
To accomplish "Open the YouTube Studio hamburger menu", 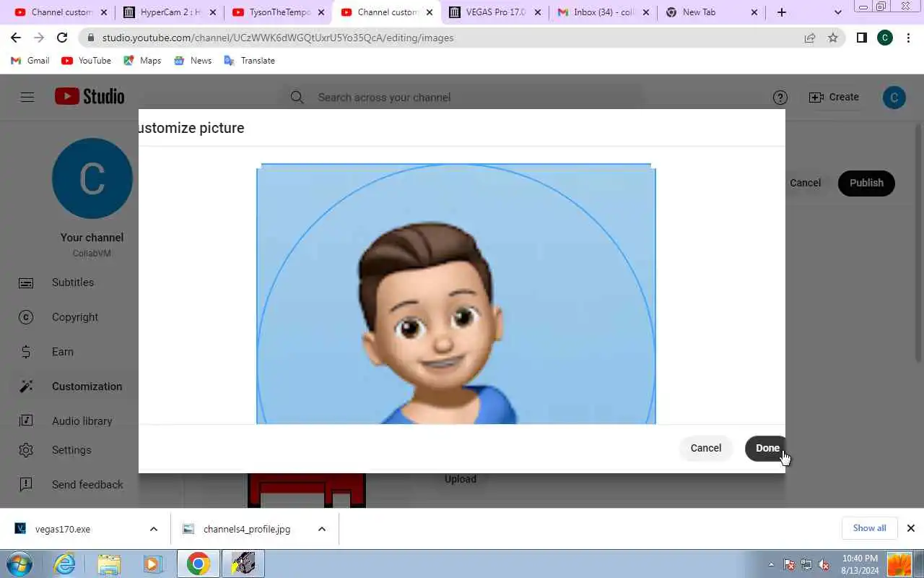I will (x=27, y=97).
